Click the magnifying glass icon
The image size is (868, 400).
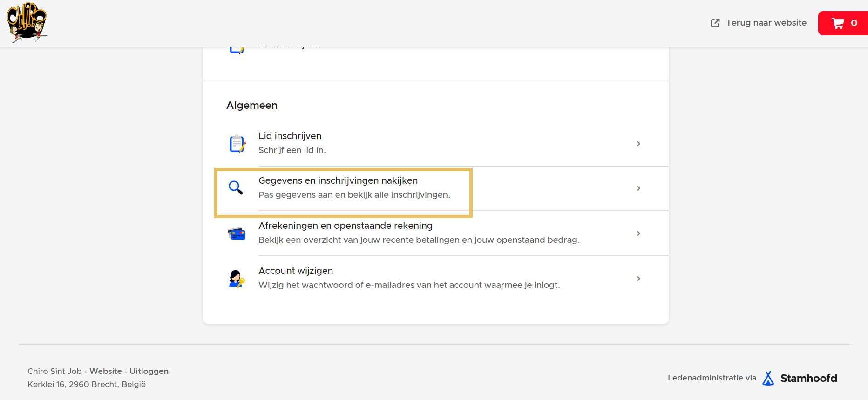tap(236, 188)
